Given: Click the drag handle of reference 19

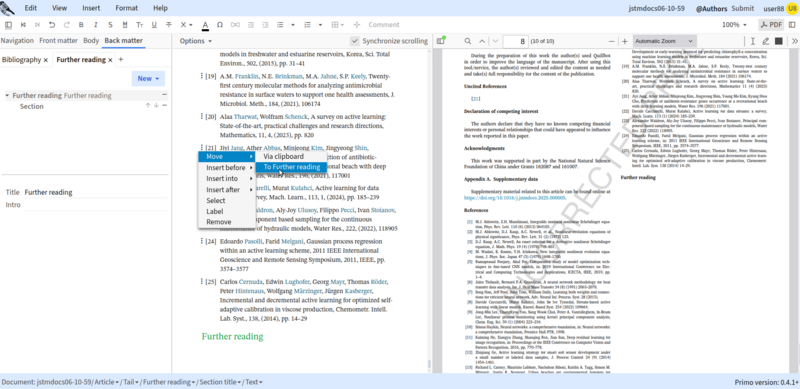Looking at the screenshot, I should point(202,76).
